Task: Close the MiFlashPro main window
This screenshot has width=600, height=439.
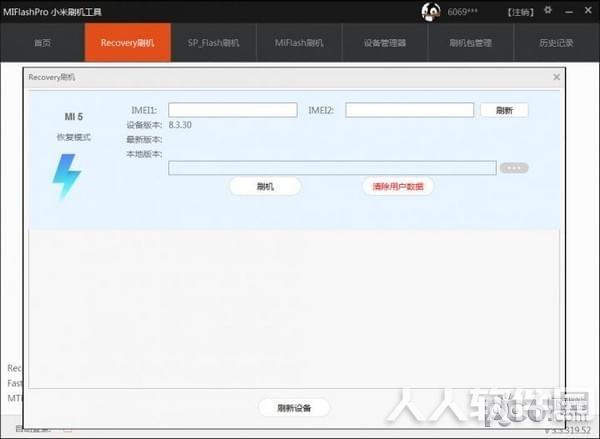Action: click(x=588, y=10)
